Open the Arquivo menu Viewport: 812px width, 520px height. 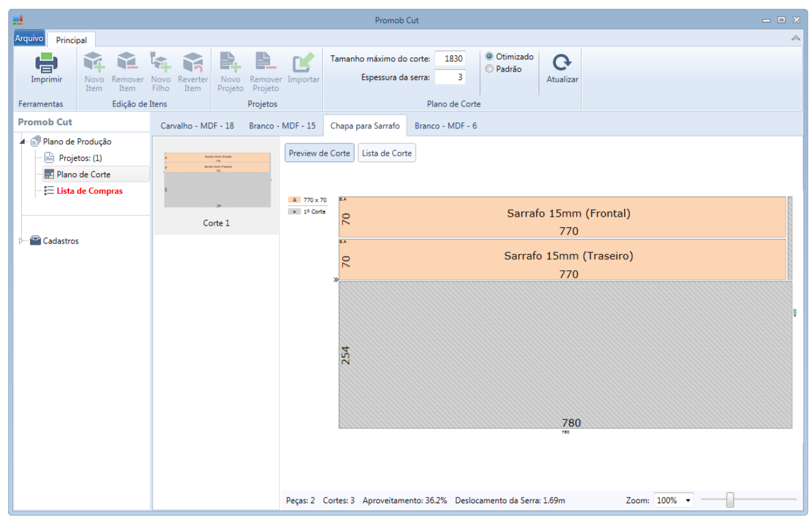[29, 39]
